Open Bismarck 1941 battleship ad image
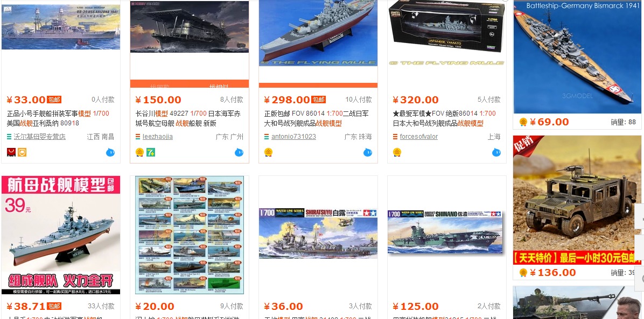This screenshot has width=644, height=319. 577,56
